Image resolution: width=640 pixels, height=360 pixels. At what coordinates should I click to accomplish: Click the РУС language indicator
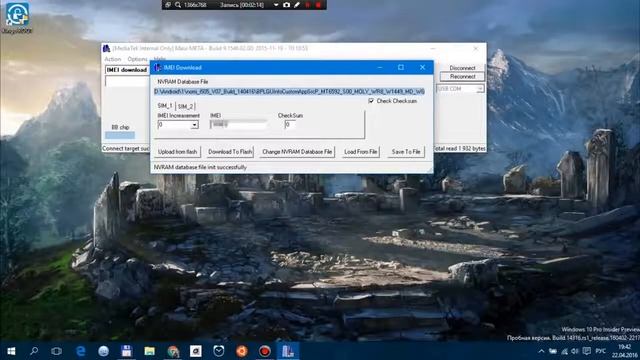coord(600,351)
